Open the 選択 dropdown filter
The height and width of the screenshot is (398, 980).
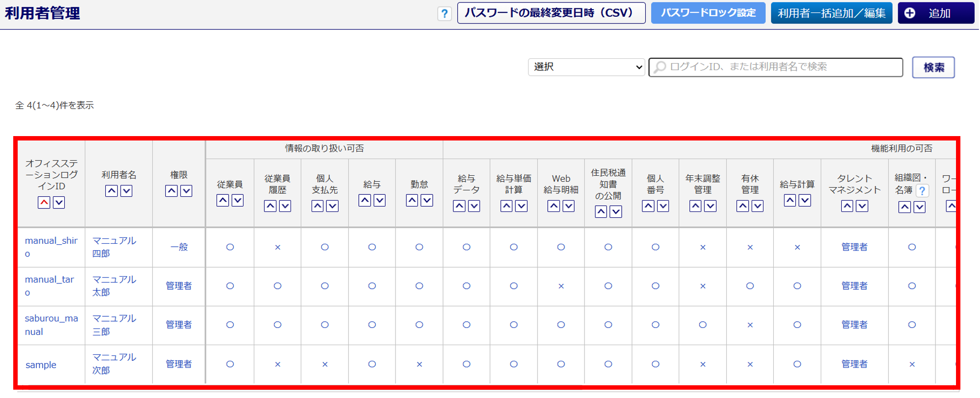pyautogui.click(x=586, y=67)
